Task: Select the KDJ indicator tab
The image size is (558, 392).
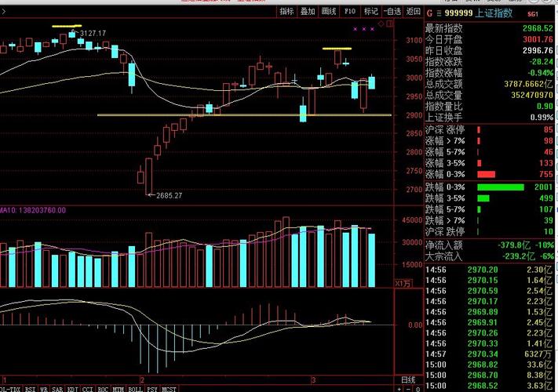Action: click(x=73, y=389)
